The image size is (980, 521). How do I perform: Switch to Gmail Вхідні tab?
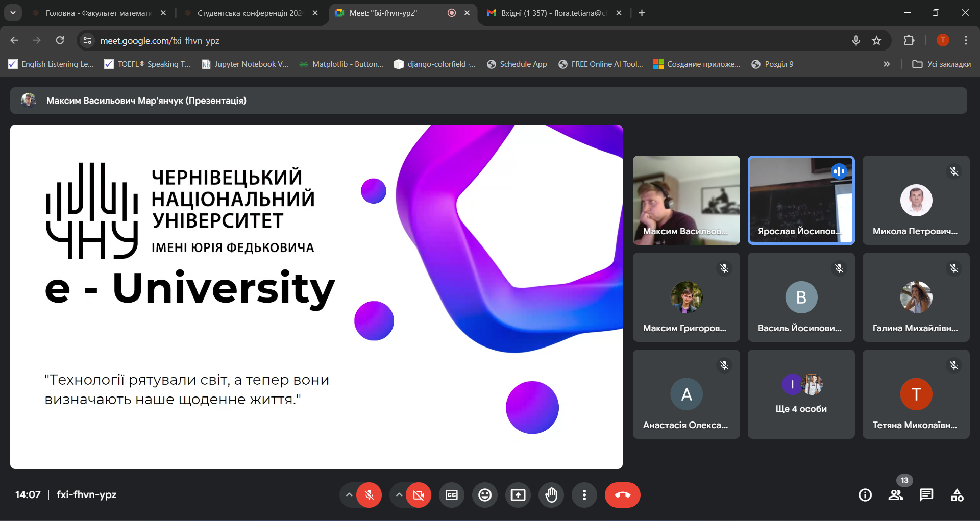(554, 13)
